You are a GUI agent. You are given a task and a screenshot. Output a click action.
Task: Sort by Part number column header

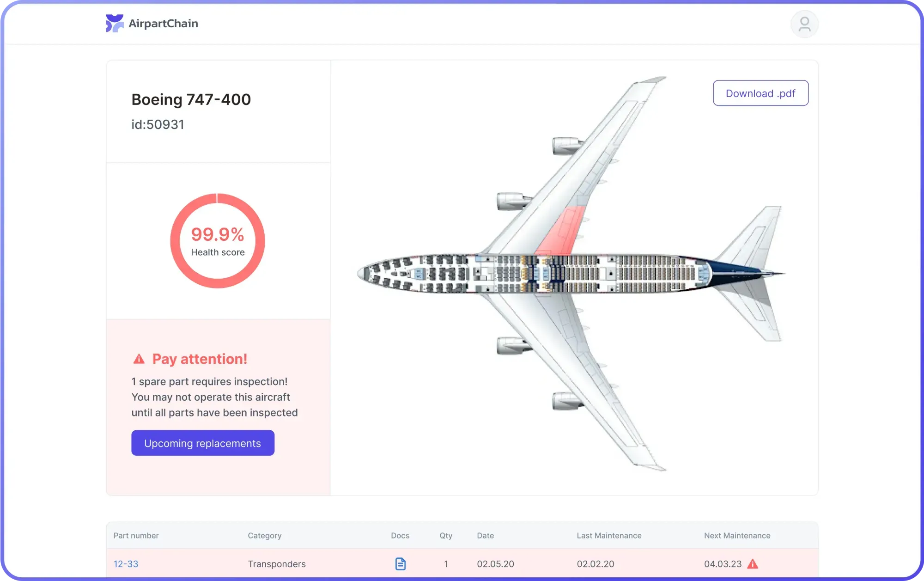[136, 536]
